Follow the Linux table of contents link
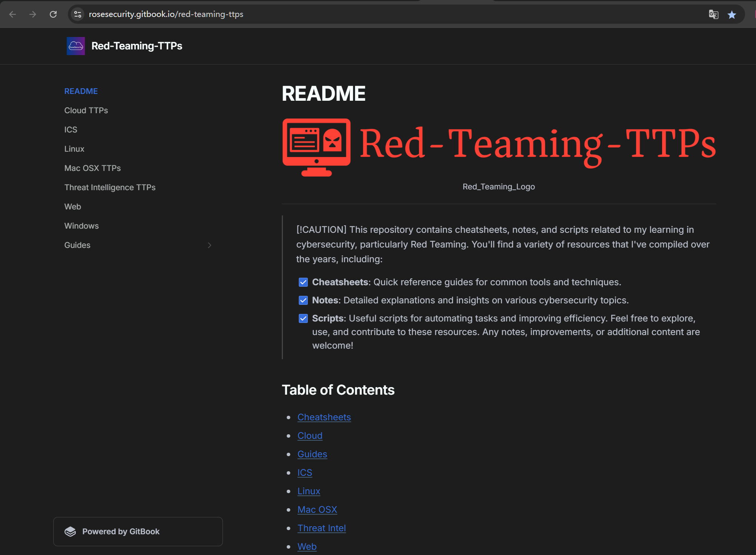This screenshot has height=555, width=756. 309,491
